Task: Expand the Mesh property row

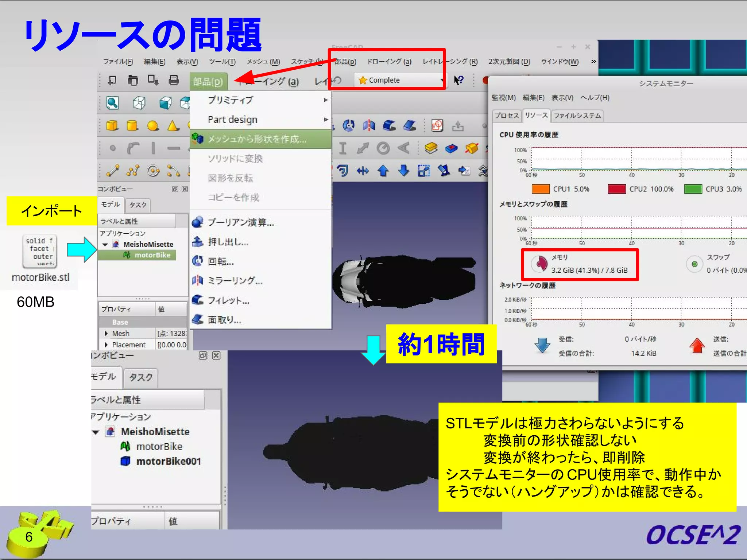Action: [106, 333]
